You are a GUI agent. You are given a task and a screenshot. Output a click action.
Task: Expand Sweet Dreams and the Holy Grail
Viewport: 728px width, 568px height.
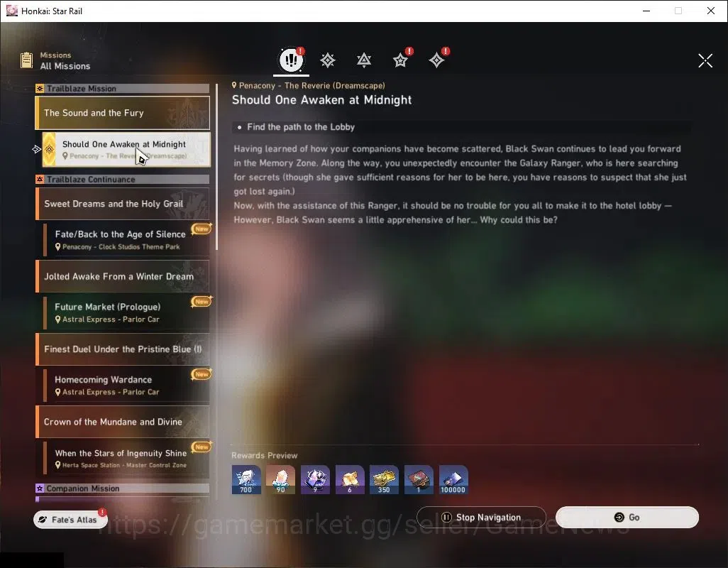123,204
